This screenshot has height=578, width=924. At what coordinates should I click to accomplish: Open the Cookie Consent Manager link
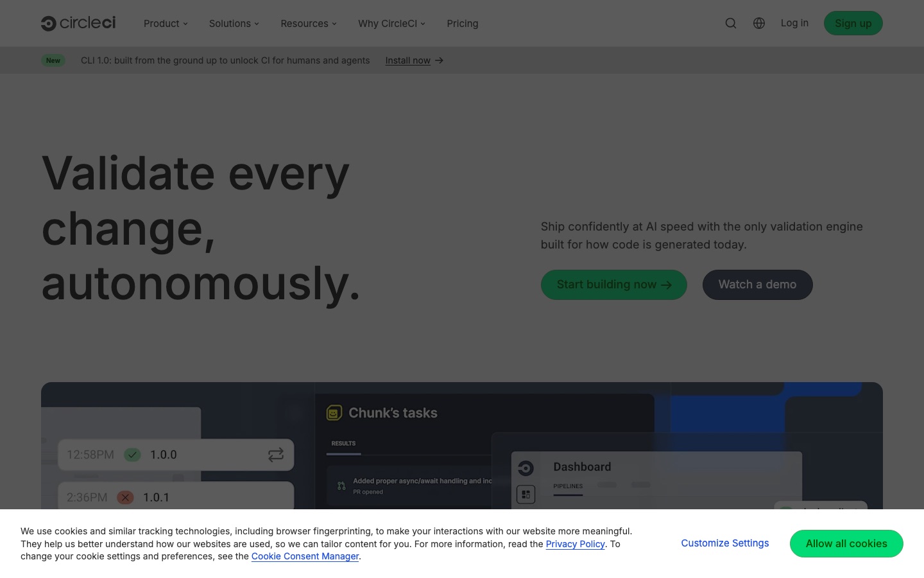[x=305, y=556]
